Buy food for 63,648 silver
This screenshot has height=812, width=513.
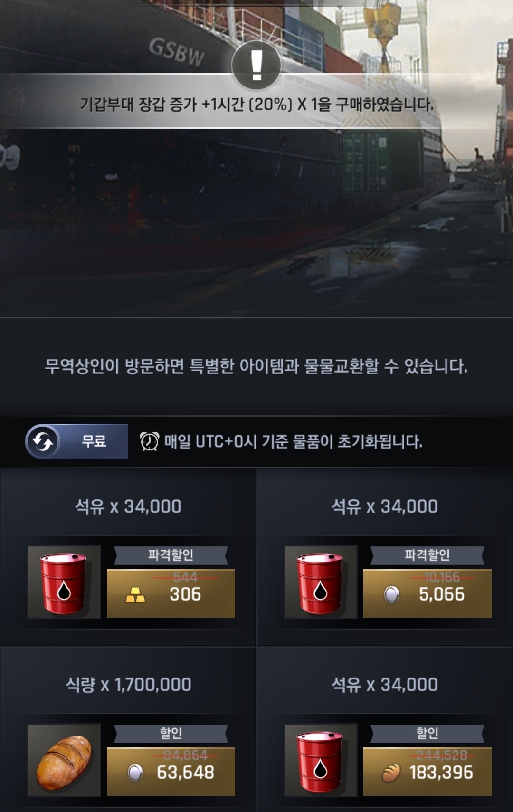(171, 772)
